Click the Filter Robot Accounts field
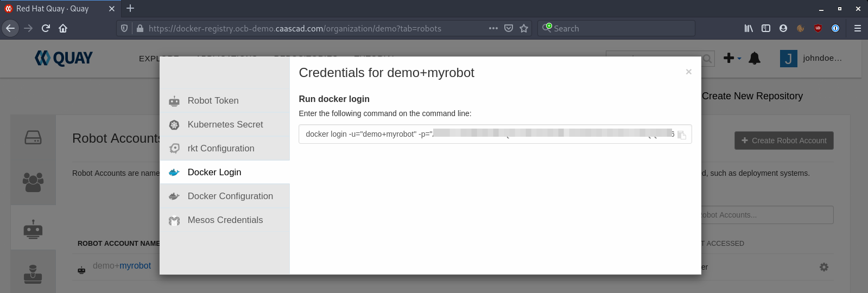Image resolution: width=868 pixels, height=293 pixels. (768, 215)
